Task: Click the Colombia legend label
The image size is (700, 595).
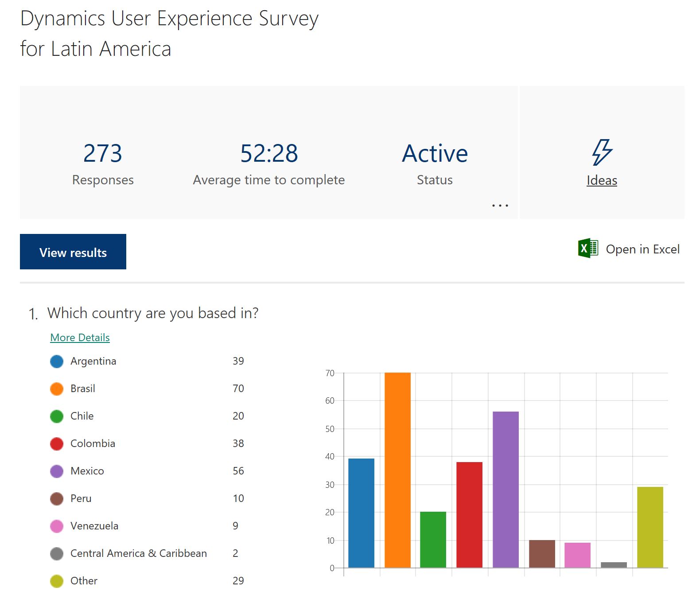Action: pos(93,443)
